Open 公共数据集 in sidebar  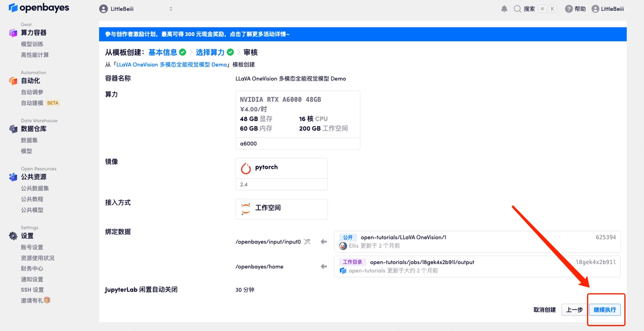[35, 188]
